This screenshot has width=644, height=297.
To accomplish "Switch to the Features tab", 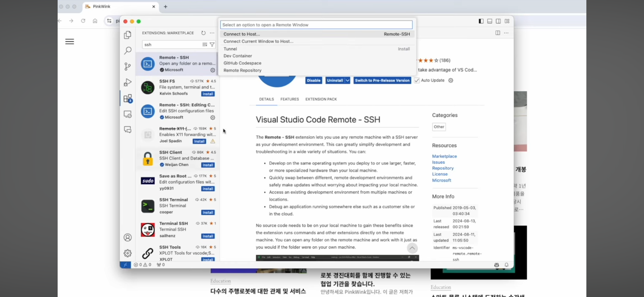I will 289,99.
